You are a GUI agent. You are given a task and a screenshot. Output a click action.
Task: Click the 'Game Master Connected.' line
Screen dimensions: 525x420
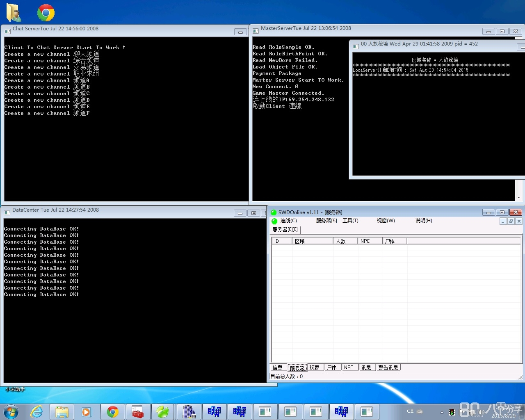click(x=288, y=93)
